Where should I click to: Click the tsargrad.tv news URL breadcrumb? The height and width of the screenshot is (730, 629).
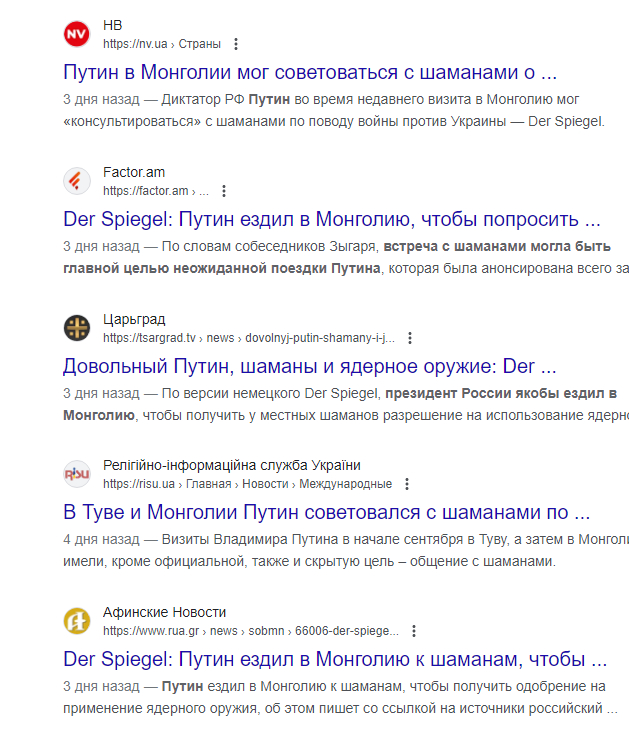click(249, 338)
